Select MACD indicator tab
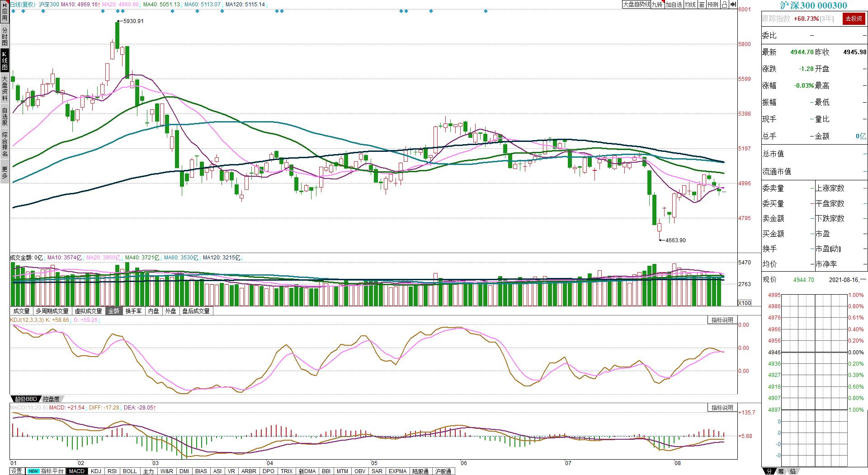This screenshot has height=475, width=868. tap(76, 471)
